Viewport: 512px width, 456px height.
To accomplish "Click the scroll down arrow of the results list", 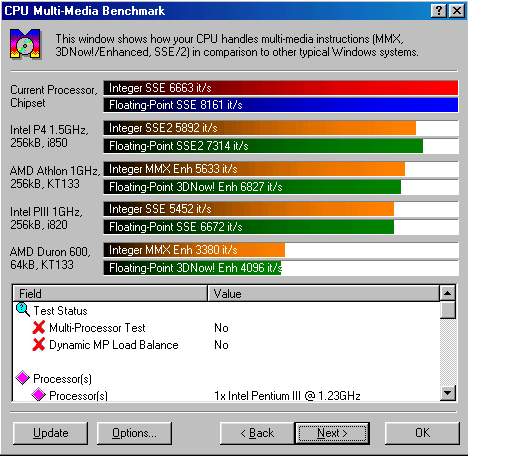I will 447,393.
